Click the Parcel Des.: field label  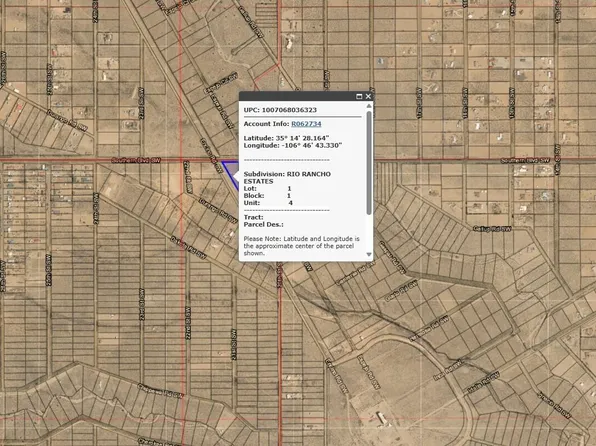click(263, 225)
